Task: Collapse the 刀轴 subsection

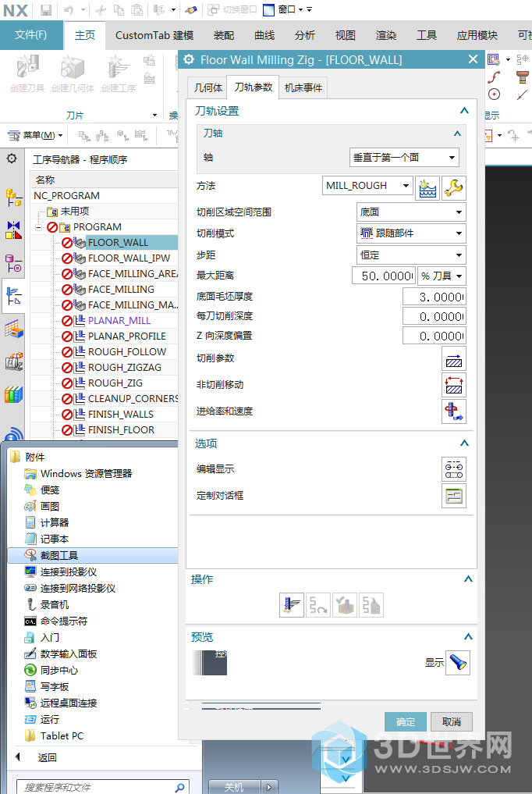Action: tap(457, 134)
